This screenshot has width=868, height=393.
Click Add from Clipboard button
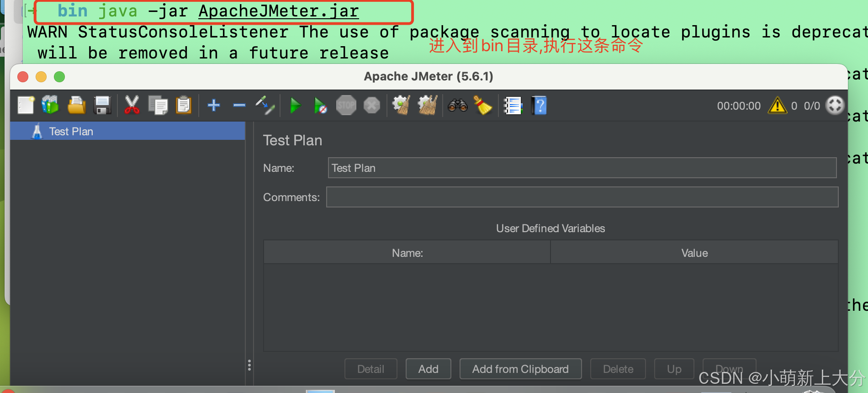[520, 369]
